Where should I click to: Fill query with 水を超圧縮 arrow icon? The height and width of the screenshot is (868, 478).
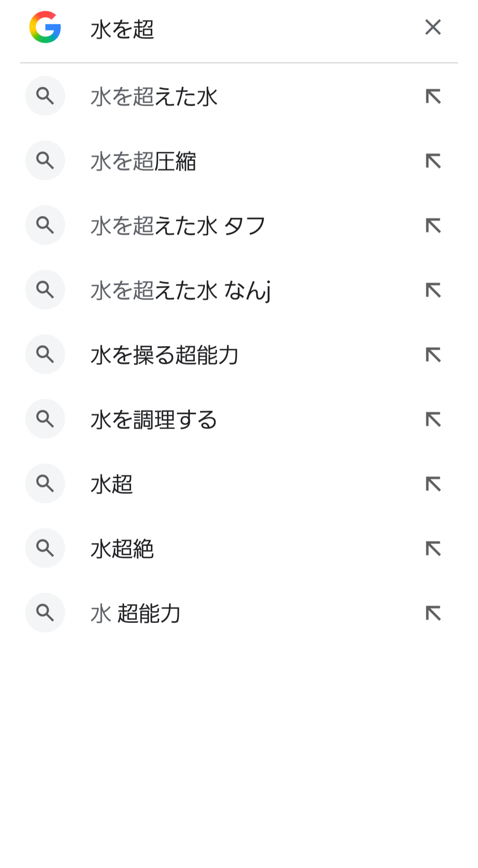point(433,161)
